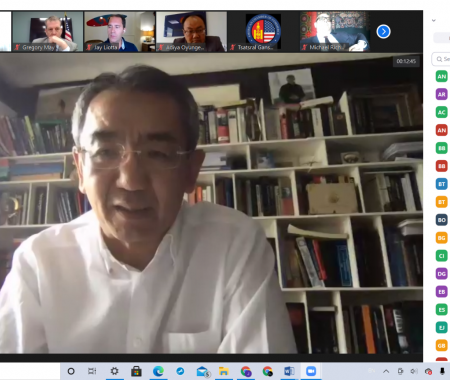Open Zoom from the taskbar

click(x=311, y=371)
